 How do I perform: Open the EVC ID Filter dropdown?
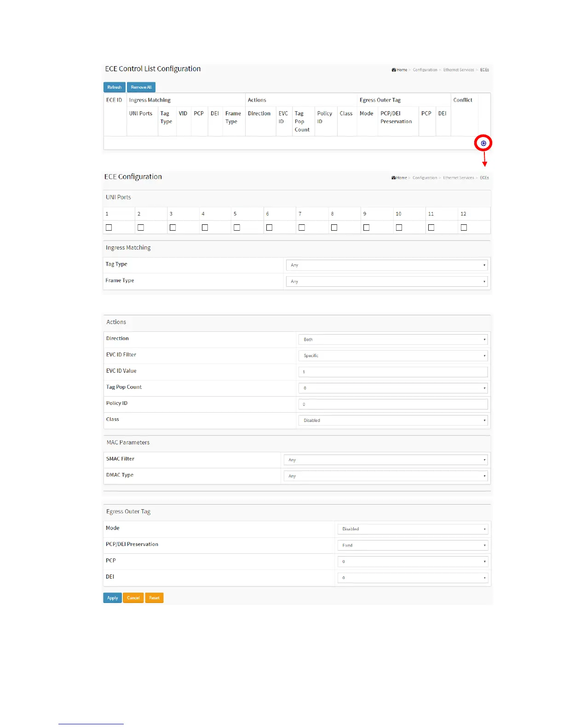(x=393, y=356)
